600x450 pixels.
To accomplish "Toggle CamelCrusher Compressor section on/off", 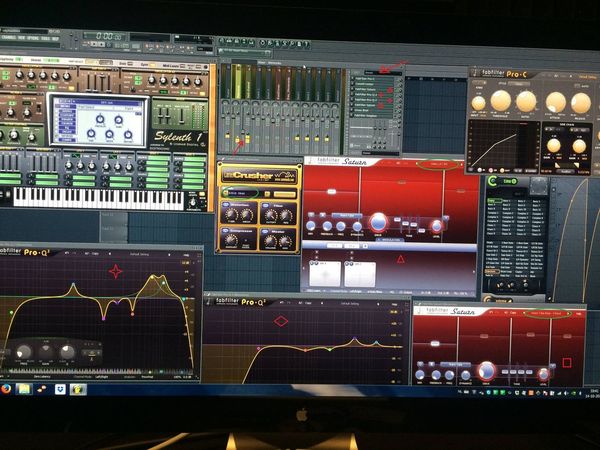I will coord(224,231).
